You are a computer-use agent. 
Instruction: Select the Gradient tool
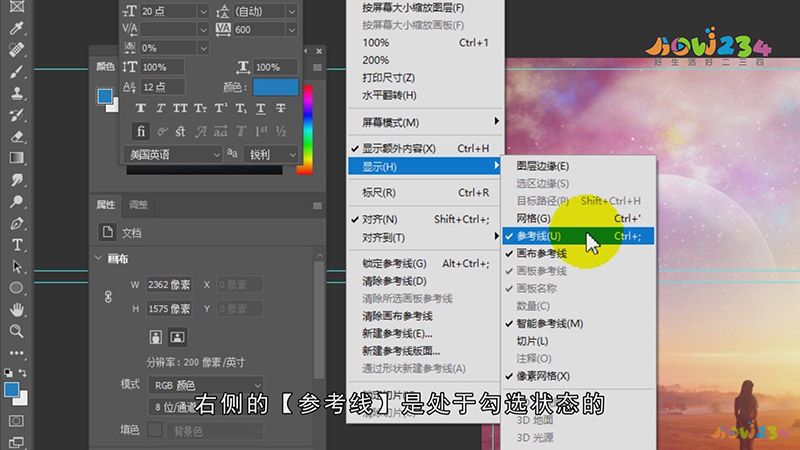tap(16, 158)
